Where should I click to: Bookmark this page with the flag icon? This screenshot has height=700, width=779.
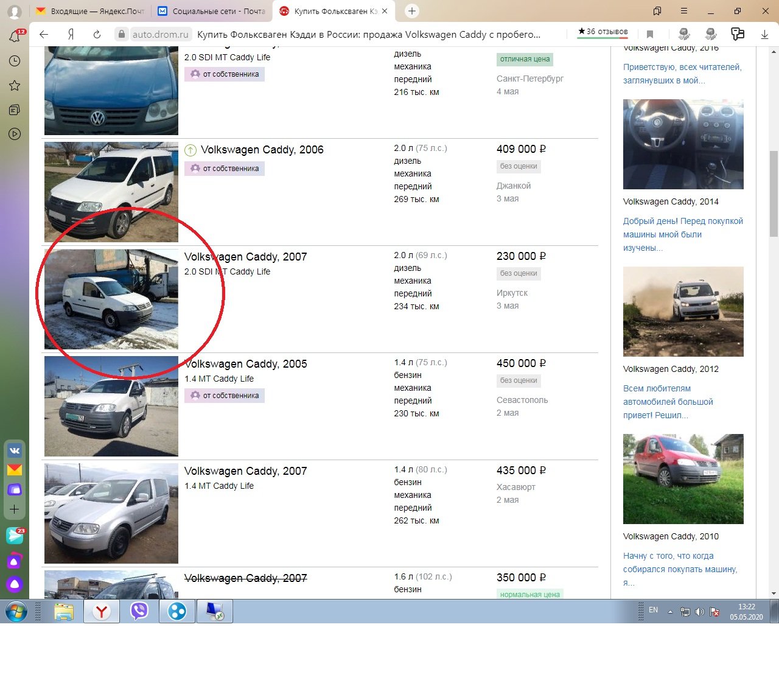(x=650, y=35)
